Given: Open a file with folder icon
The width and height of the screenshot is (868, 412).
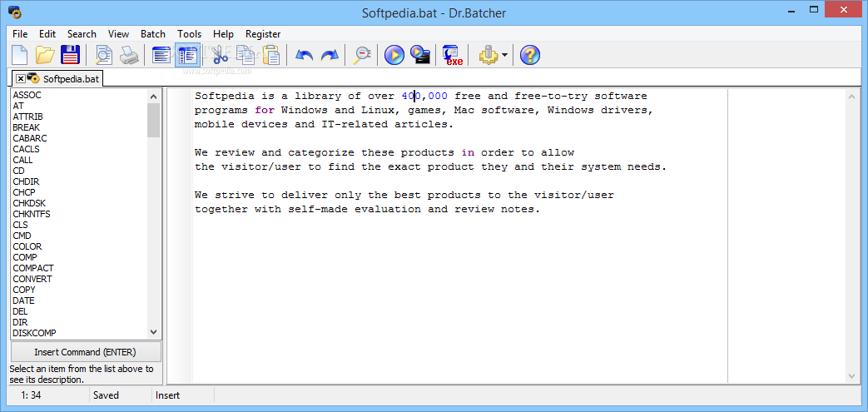Looking at the screenshot, I should 45,55.
